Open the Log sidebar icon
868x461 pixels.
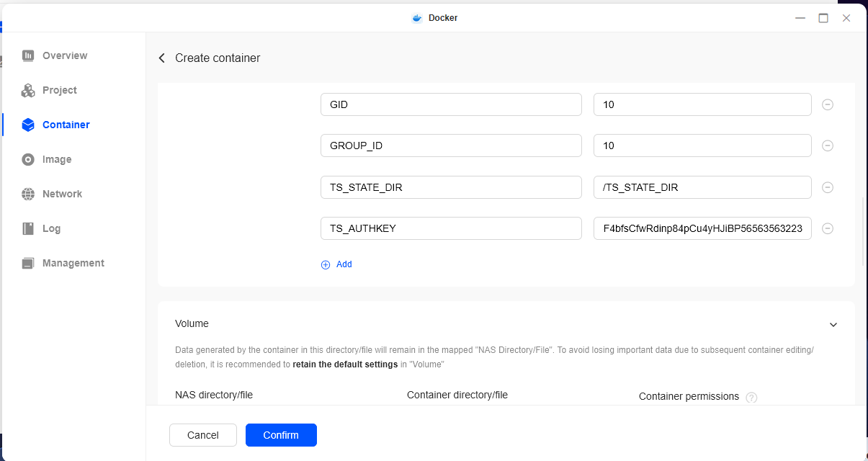pyautogui.click(x=29, y=228)
